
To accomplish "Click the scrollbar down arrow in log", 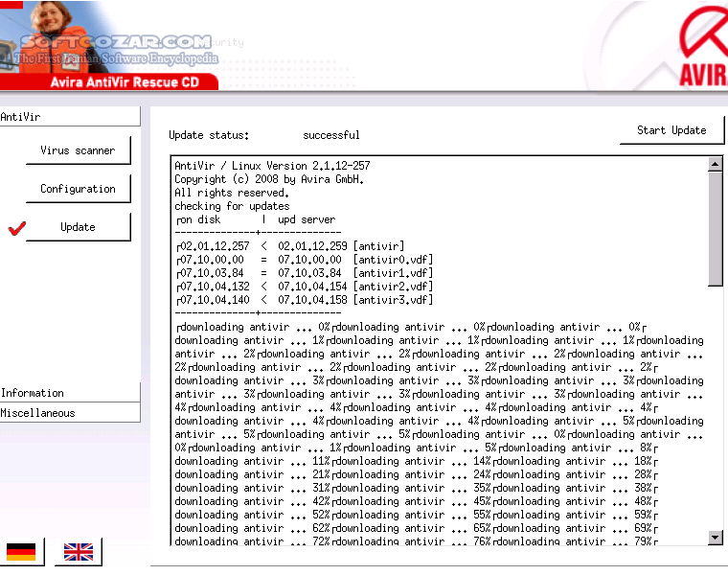I will pos(715,538).
